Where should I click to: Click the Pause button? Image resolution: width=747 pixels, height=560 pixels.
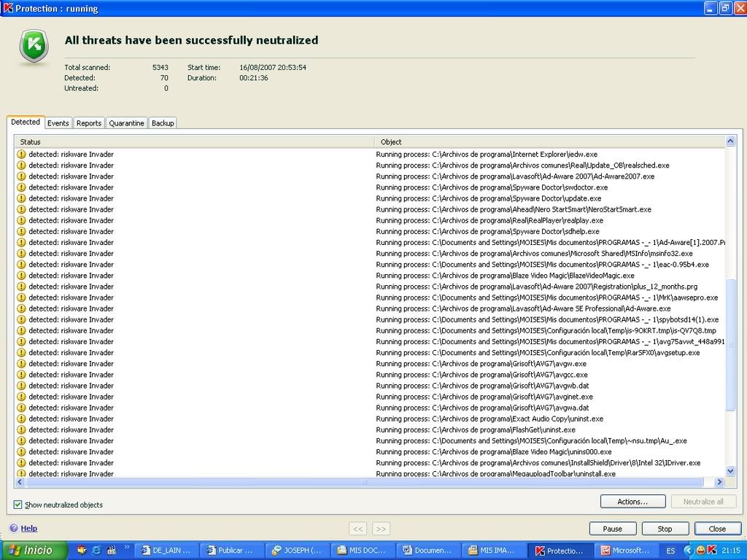point(613,529)
